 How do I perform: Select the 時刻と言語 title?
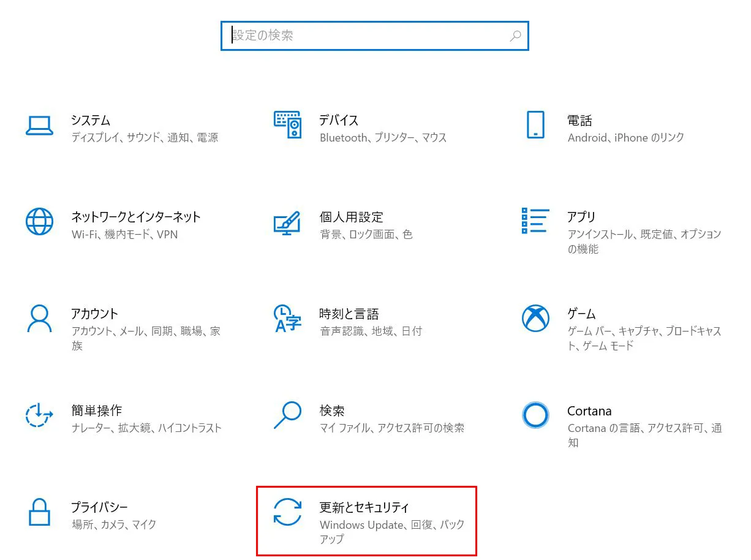[349, 314]
